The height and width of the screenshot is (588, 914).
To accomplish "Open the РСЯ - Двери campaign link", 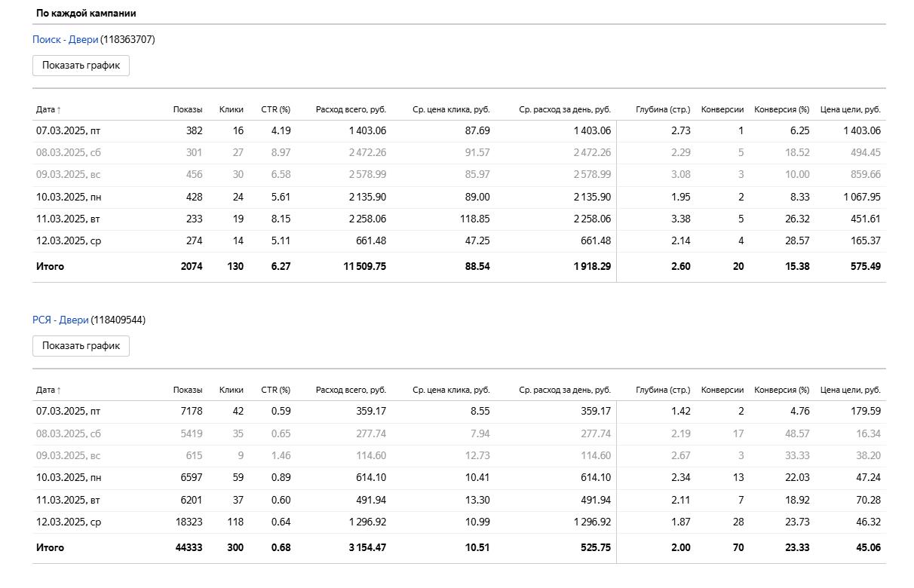I will pyautogui.click(x=60, y=320).
